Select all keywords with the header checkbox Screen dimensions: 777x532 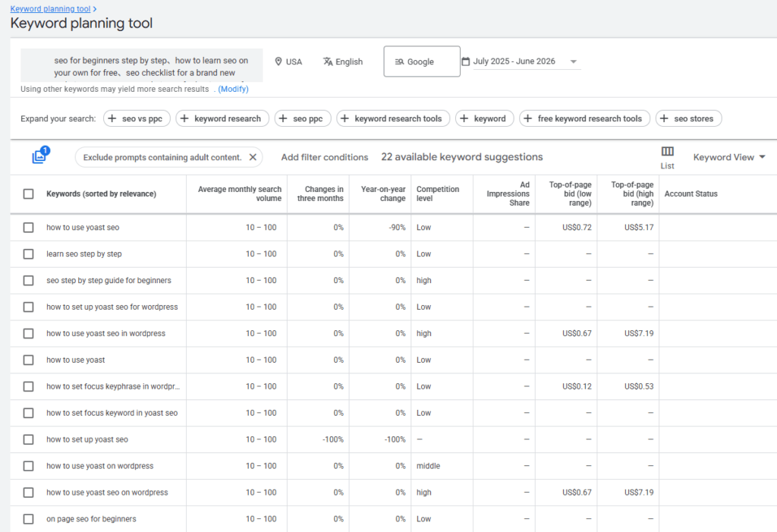point(29,194)
